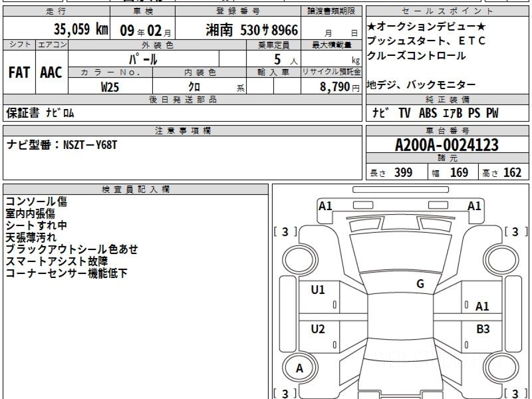The height and width of the screenshot is (399, 532).
Task: Select the 輸入車 header
Action: point(274,72)
